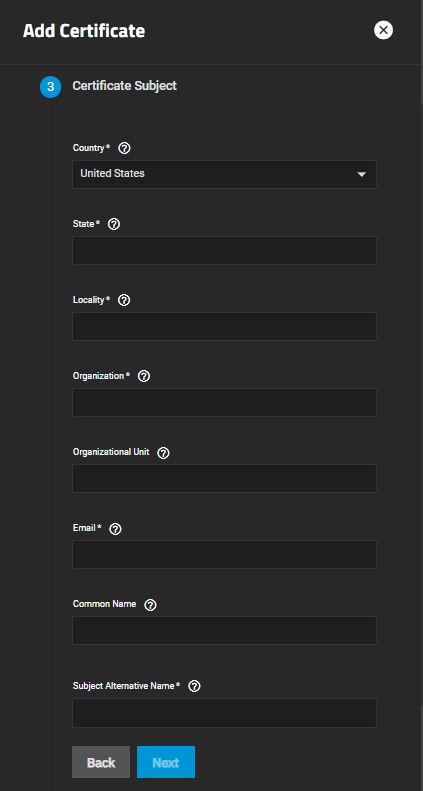This screenshot has height=791, width=423.
Task: Go back using the Back button
Action: (101, 762)
